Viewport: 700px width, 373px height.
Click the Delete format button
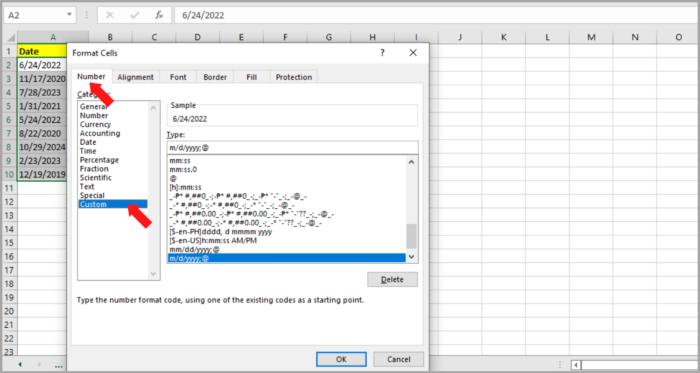click(392, 280)
